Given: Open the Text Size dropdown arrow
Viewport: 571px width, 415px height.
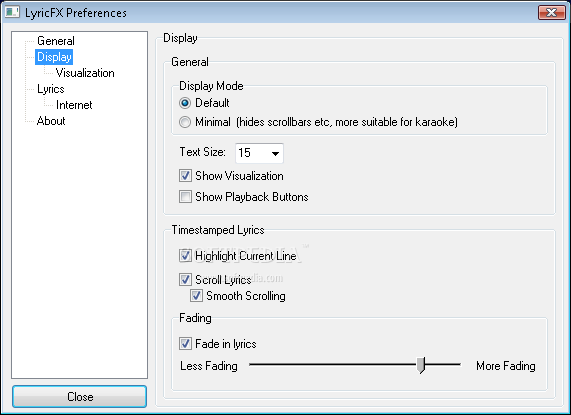Looking at the screenshot, I should (276, 153).
